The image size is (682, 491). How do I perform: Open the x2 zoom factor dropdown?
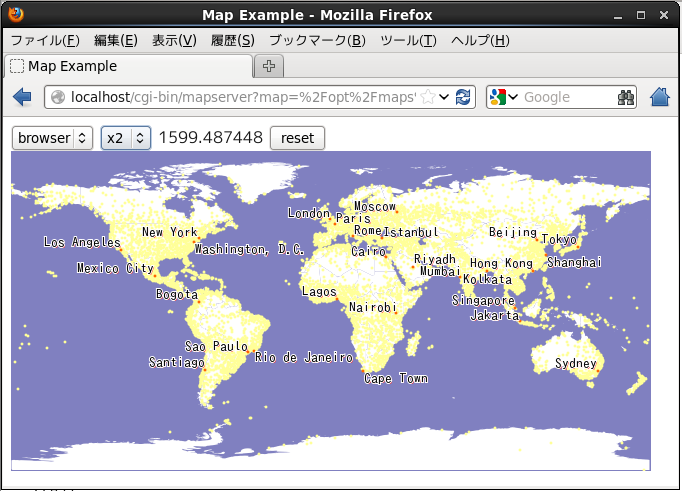126,138
